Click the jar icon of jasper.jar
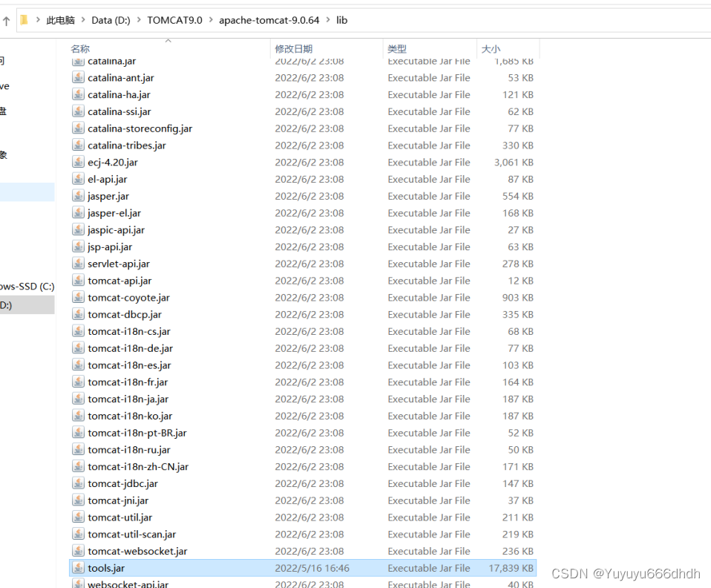 pos(78,196)
